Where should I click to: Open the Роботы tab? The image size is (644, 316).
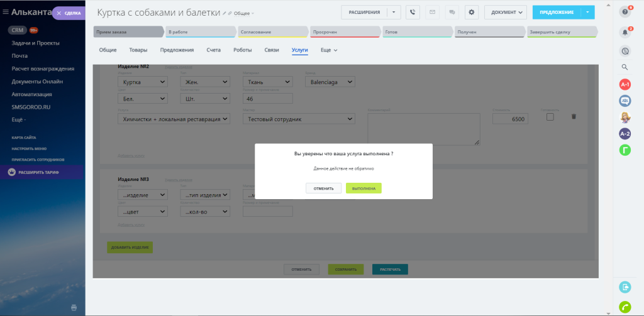point(242,50)
